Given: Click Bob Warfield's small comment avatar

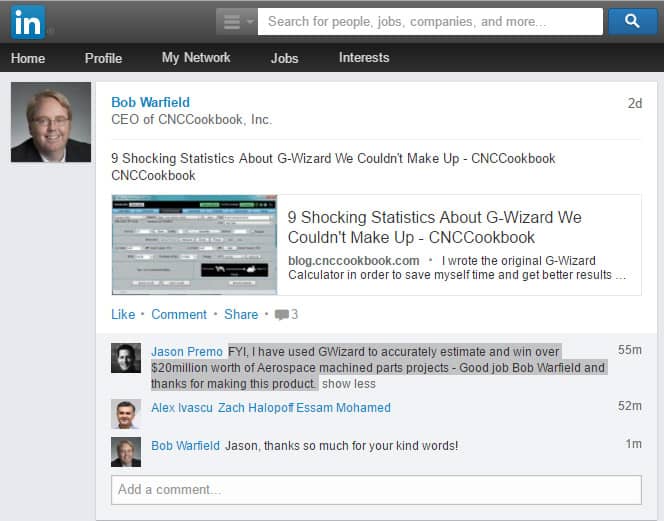Looking at the screenshot, I should 126,451.
